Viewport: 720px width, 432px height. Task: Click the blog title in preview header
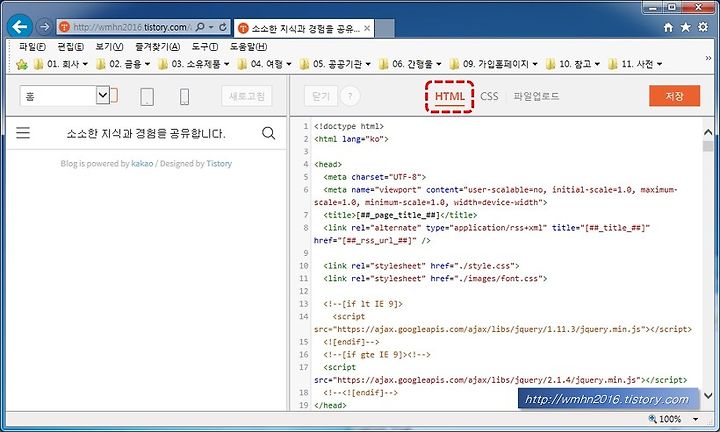[146, 134]
